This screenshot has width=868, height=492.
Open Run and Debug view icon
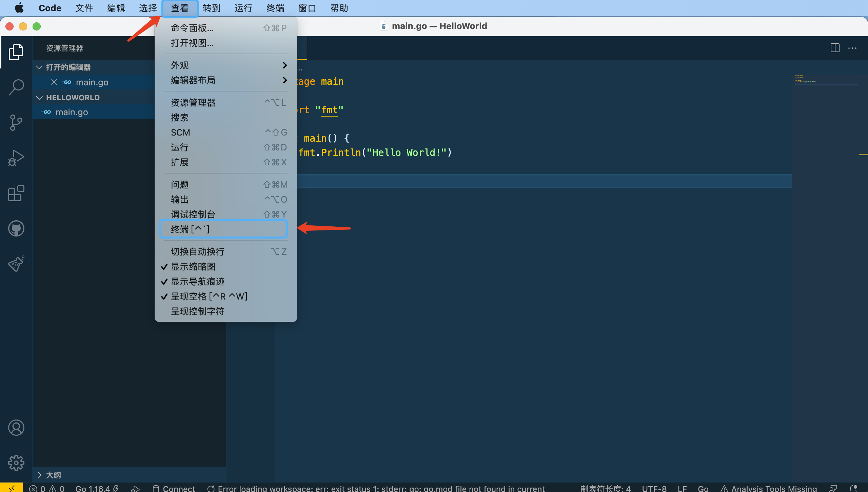point(16,158)
